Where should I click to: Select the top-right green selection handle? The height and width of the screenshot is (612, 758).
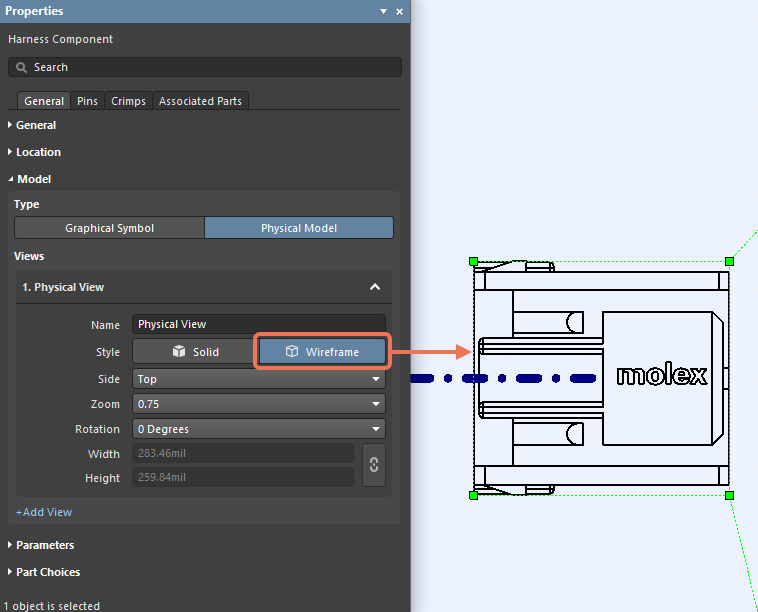pos(729,261)
